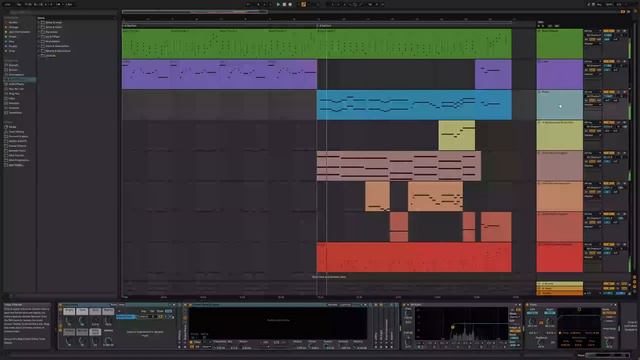Solo the yellow track
The width and height of the screenshot is (640, 360).
pos(619,122)
